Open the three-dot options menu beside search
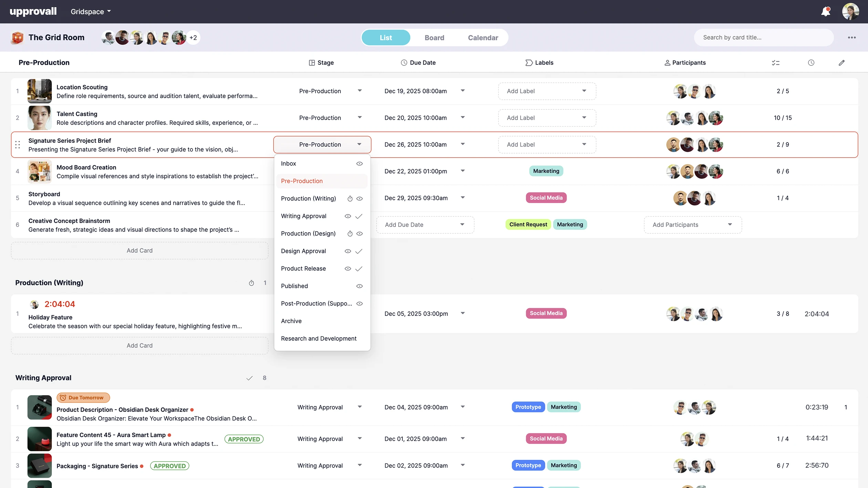 852,38
